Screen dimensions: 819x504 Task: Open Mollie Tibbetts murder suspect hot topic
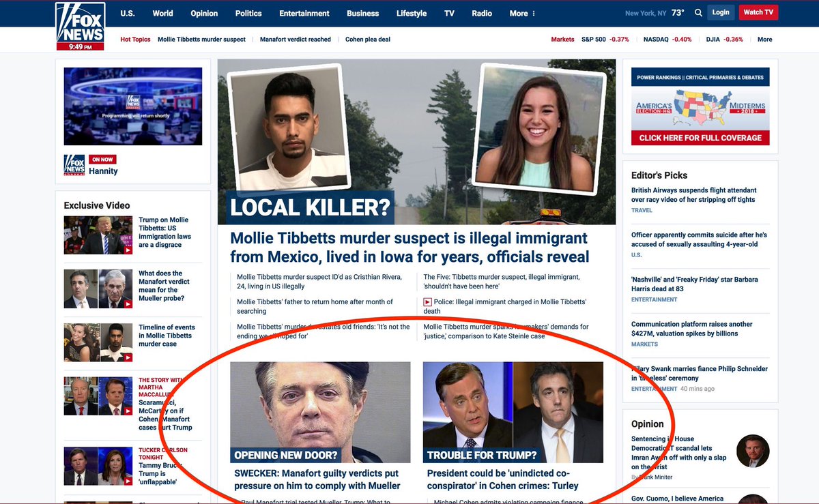201,40
